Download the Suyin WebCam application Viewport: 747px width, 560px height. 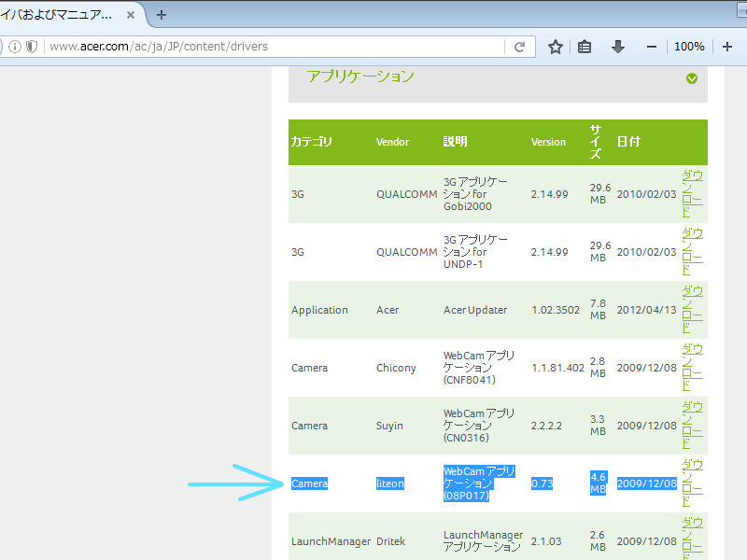(x=692, y=426)
